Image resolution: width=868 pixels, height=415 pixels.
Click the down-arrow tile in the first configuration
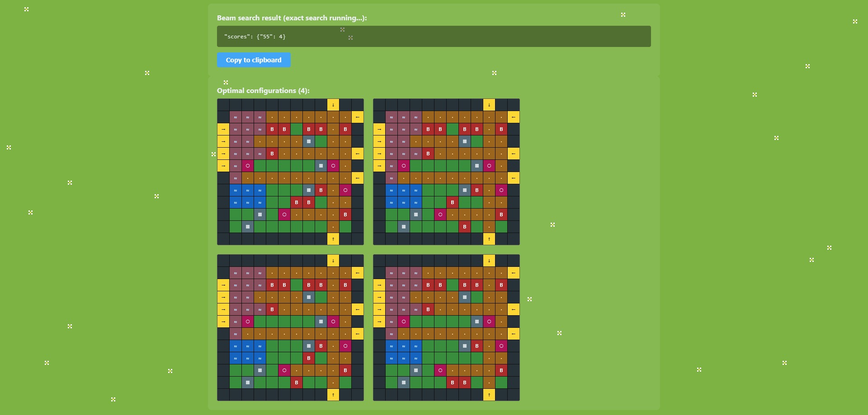(x=333, y=105)
